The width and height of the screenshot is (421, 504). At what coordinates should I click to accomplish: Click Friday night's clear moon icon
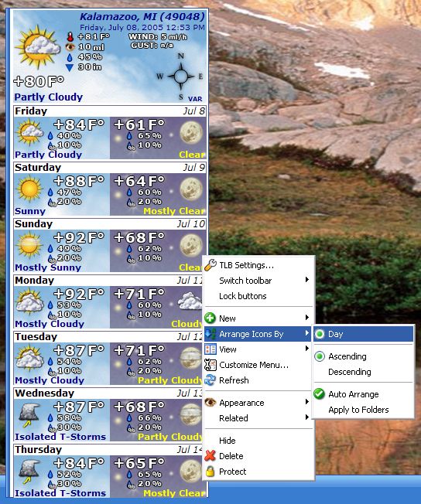pyautogui.click(x=191, y=131)
